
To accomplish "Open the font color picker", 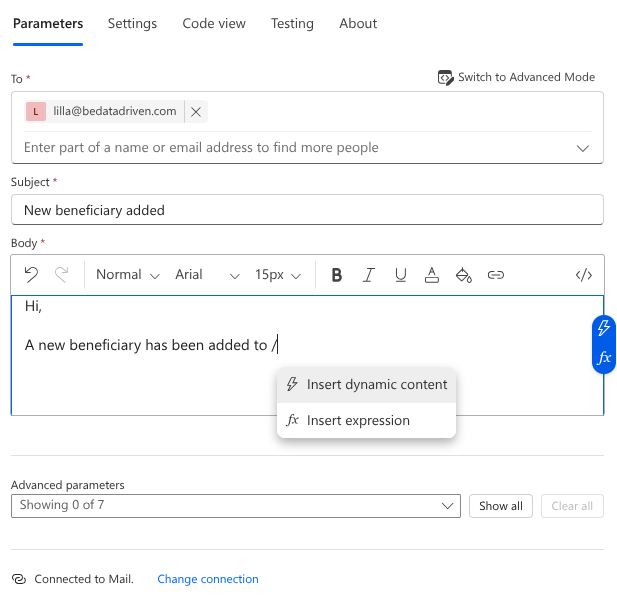I will tap(432, 275).
